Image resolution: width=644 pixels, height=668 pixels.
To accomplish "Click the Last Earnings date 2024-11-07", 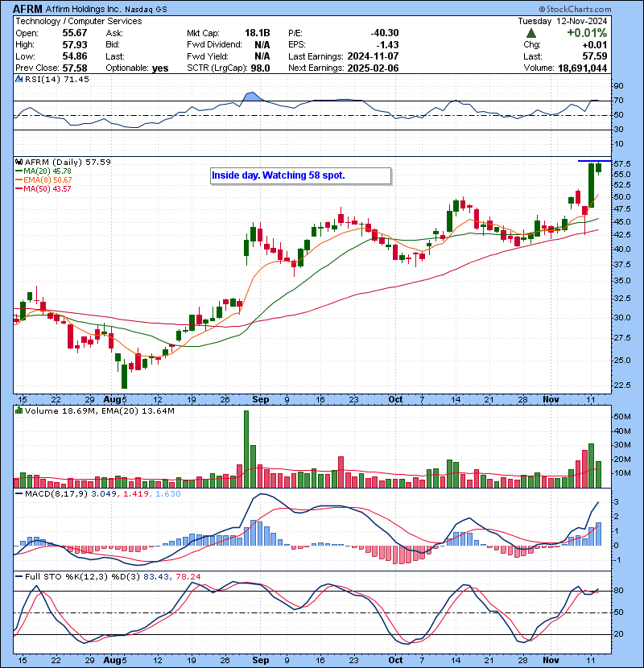I will (373, 56).
